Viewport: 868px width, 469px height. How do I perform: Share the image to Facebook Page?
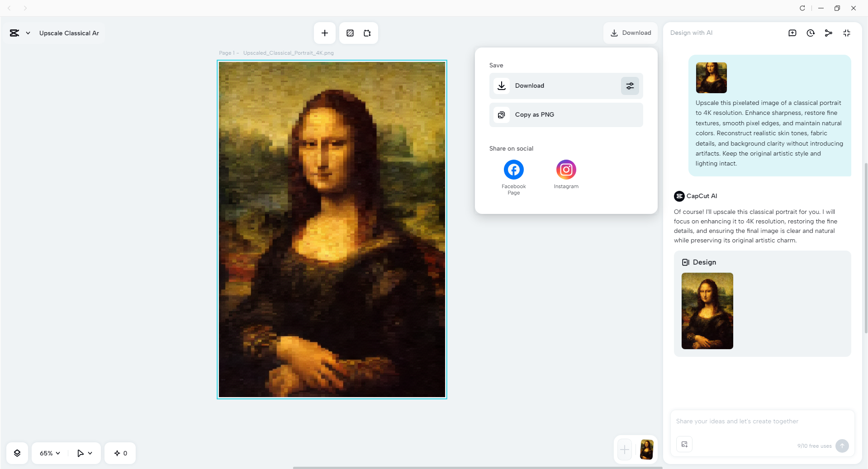pos(513,170)
